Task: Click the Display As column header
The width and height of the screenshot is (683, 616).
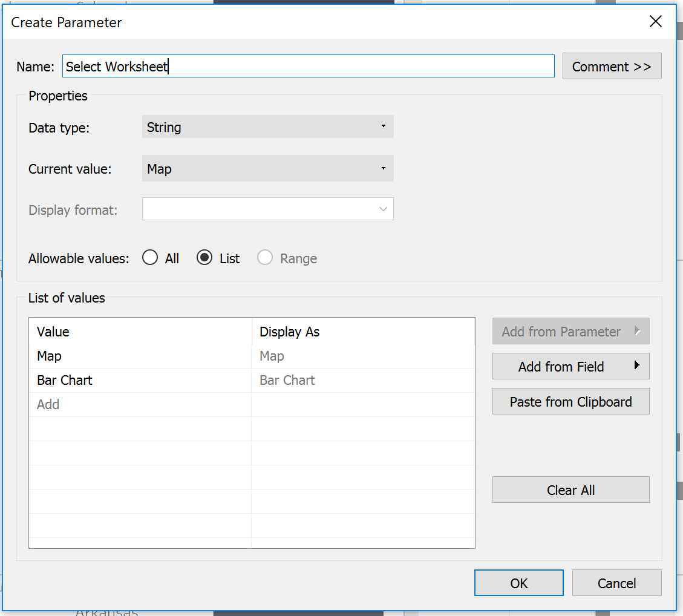Action: 363,332
